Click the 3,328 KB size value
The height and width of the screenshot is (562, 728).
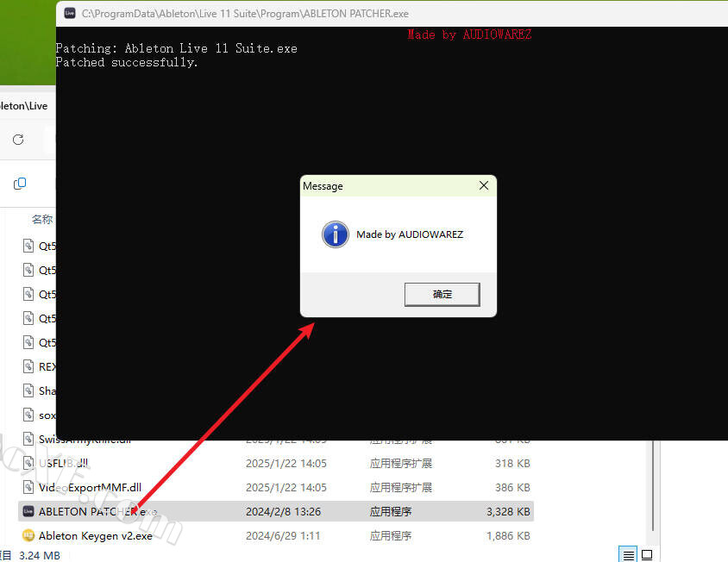tap(508, 511)
